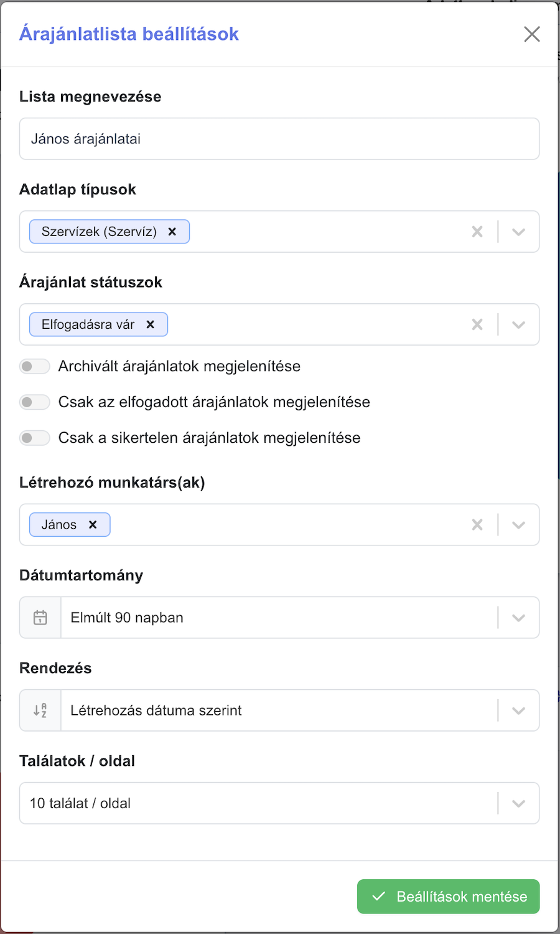Screen dimensions: 560x934
Task: Clear all Létrehozó munkatárs selections
Action: (477, 525)
